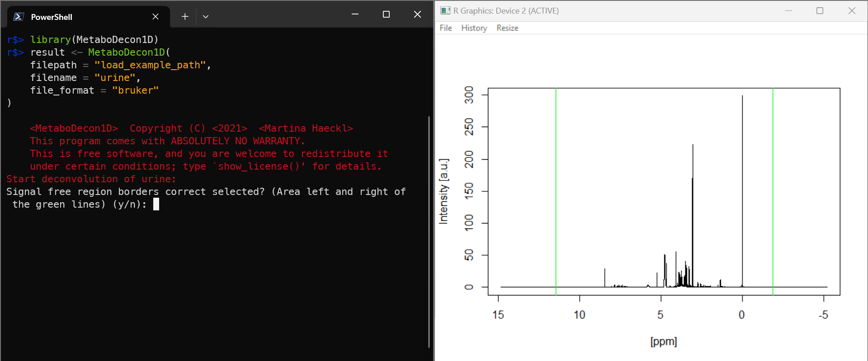The image size is (868, 361).
Task: Click the y-axis label 150
Action: click(x=469, y=191)
